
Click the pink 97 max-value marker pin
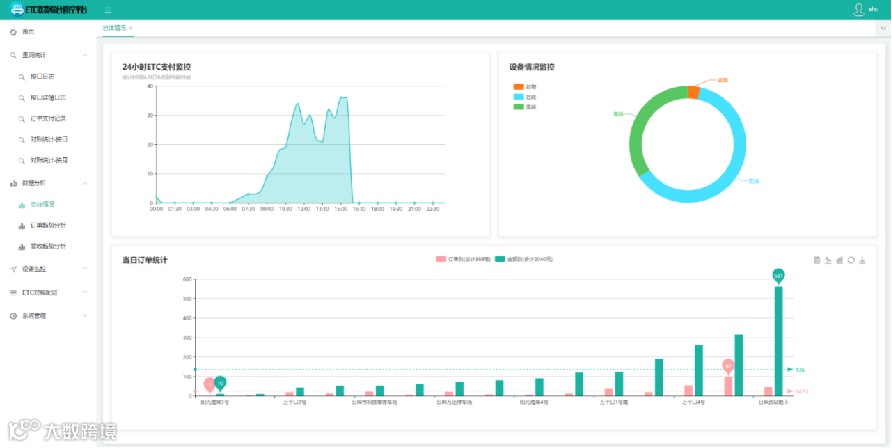(x=729, y=367)
